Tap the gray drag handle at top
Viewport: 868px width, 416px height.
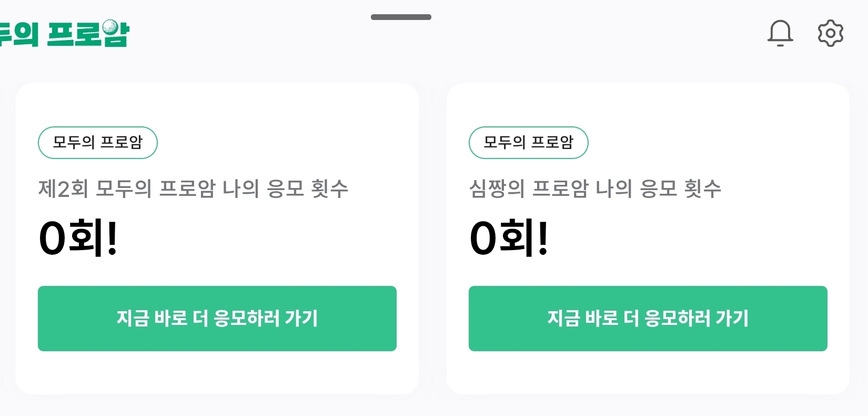click(401, 17)
